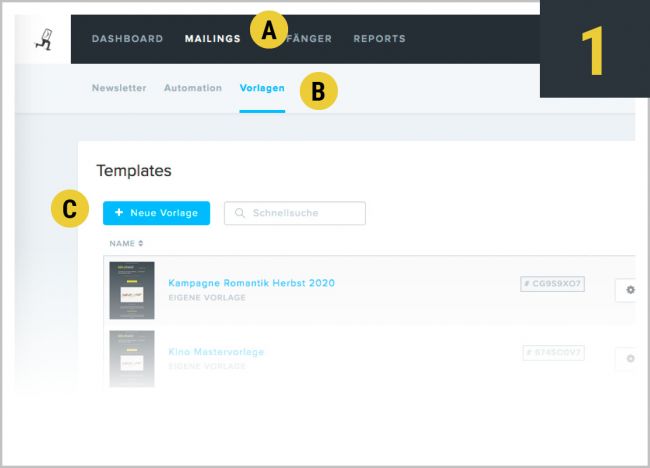The image size is (650, 468).
Task: Open the Reports section
Action: click(379, 39)
